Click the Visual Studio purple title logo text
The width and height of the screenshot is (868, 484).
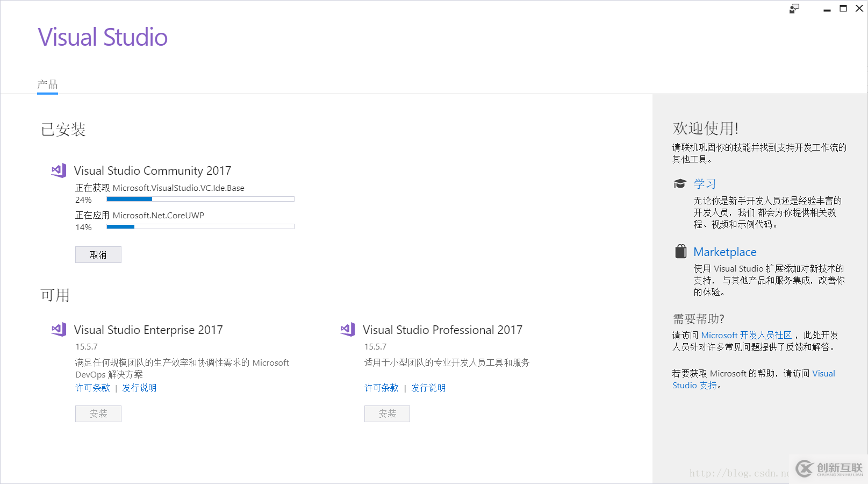click(103, 37)
